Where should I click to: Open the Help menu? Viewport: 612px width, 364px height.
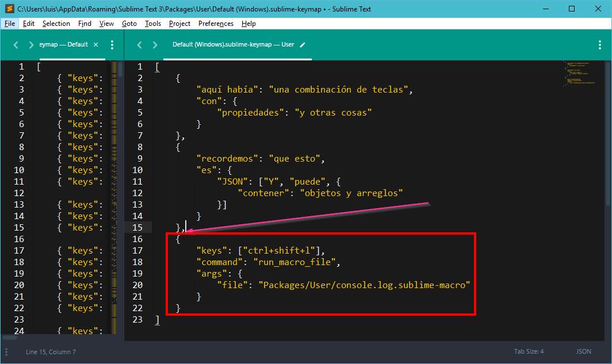[248, 24]
